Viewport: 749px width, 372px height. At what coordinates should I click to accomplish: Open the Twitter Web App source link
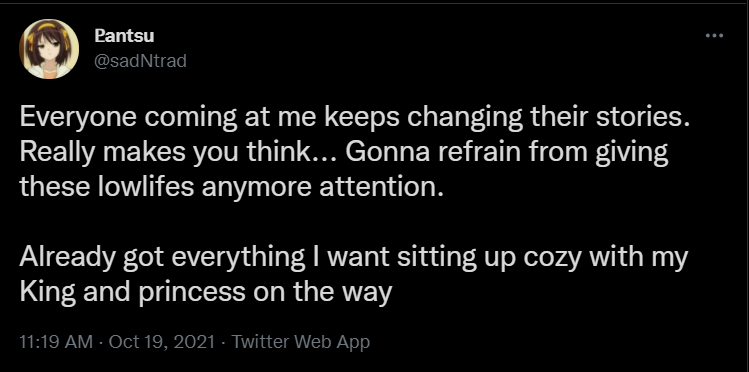pyautogui.click(x=300, y=342)
